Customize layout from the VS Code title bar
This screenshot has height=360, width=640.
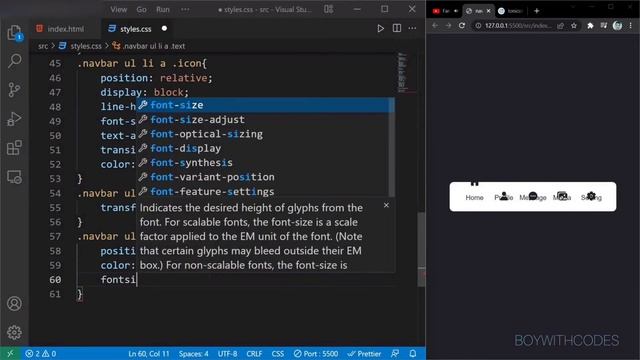coord(329,9)
